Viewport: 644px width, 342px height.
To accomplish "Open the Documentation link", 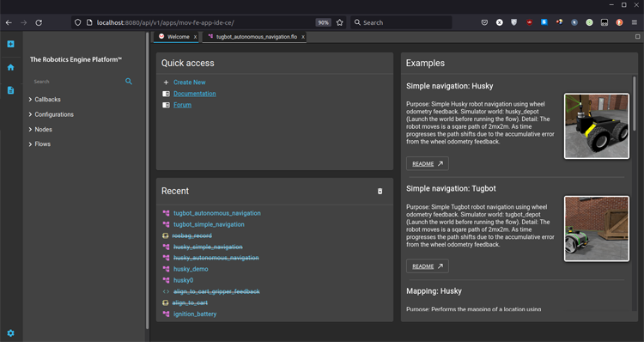I will [x=195, y=94].
